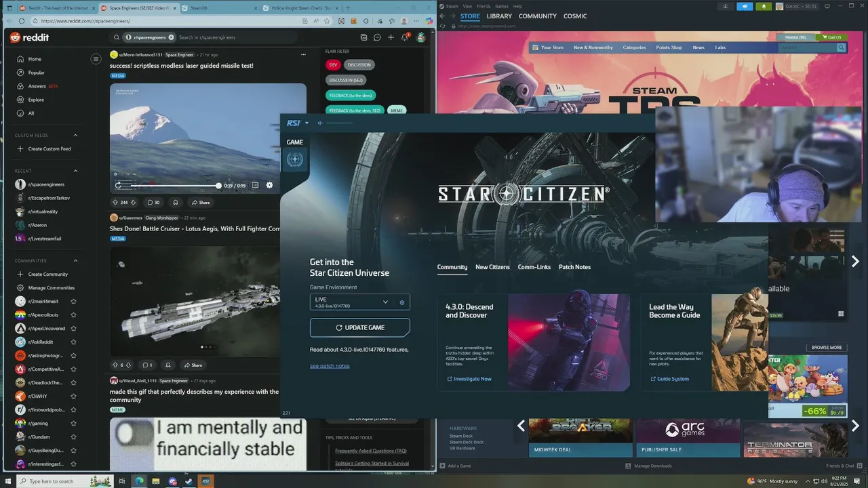Go back in Steam navigation

click(442, 16)
